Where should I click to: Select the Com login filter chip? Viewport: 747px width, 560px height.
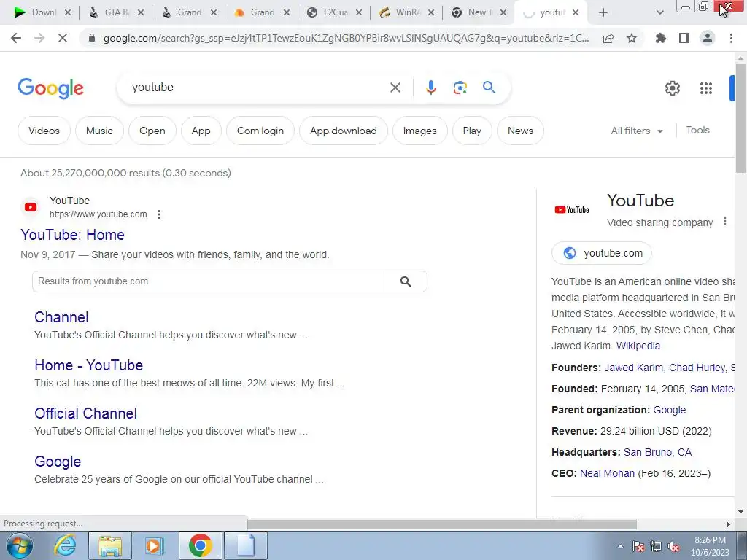pos(260,131)
